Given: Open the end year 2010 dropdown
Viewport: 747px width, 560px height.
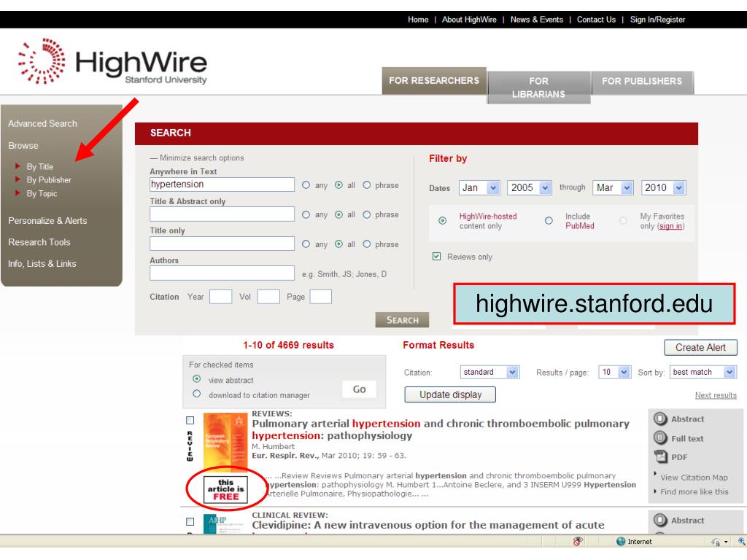Looking at the screenshot, I should pyautogui.click(x=663, y=187).
